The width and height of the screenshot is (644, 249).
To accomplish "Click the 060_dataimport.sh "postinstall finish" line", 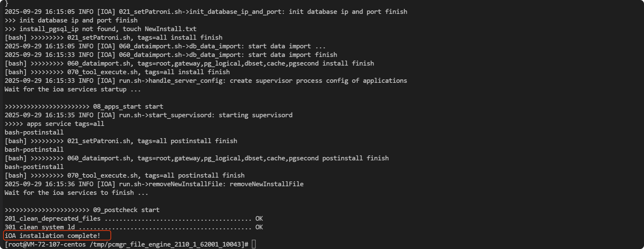I will click(x=196, y=158).
